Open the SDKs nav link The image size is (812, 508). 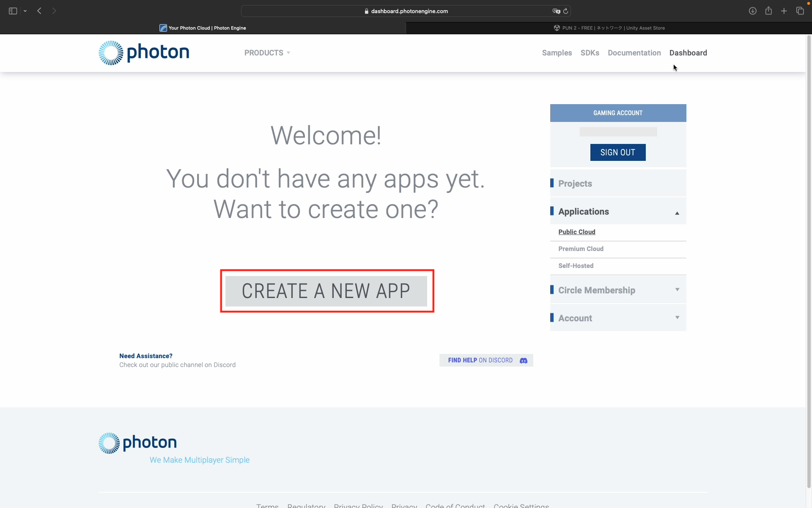pos(590,53)
